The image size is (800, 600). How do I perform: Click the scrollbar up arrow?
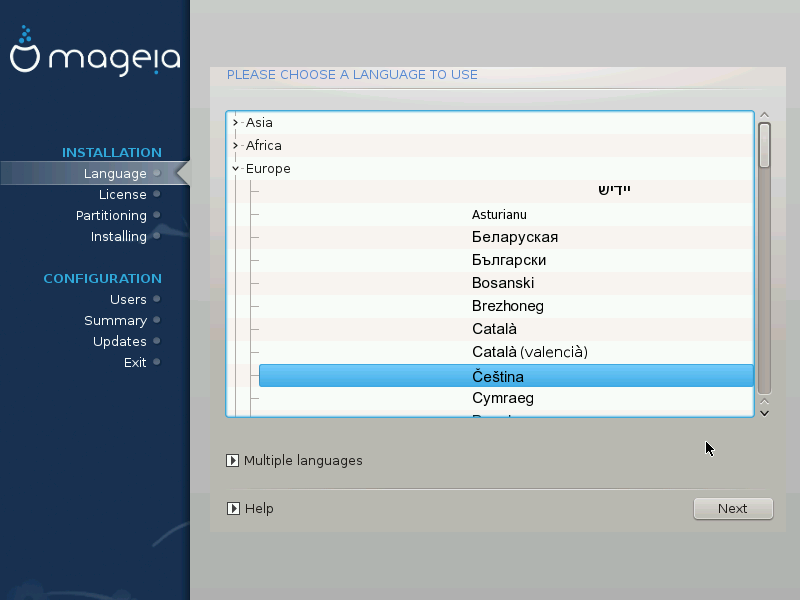tap(765, 116)
